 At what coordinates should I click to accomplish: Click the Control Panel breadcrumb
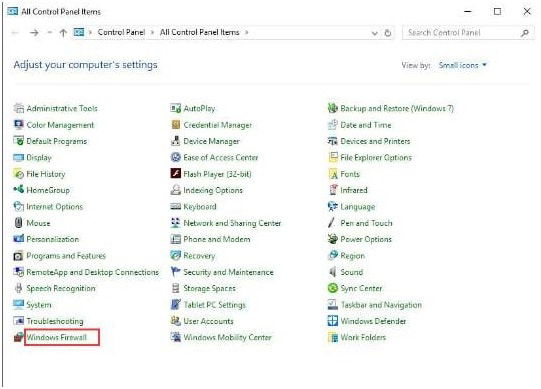click(x=121, y=32)
